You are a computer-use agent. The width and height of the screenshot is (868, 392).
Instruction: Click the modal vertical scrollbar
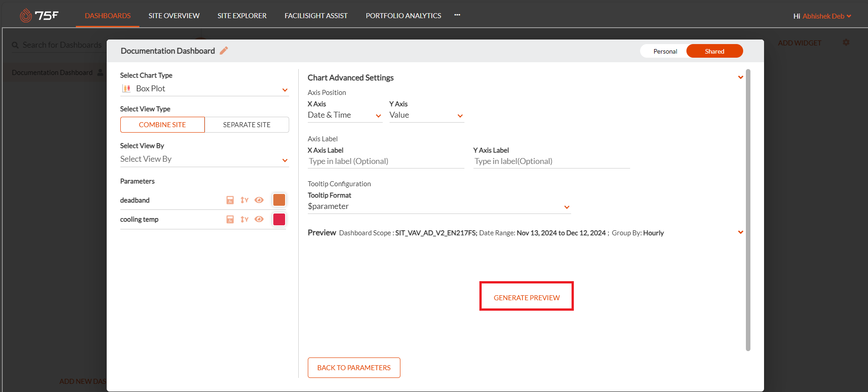(748, 210)
